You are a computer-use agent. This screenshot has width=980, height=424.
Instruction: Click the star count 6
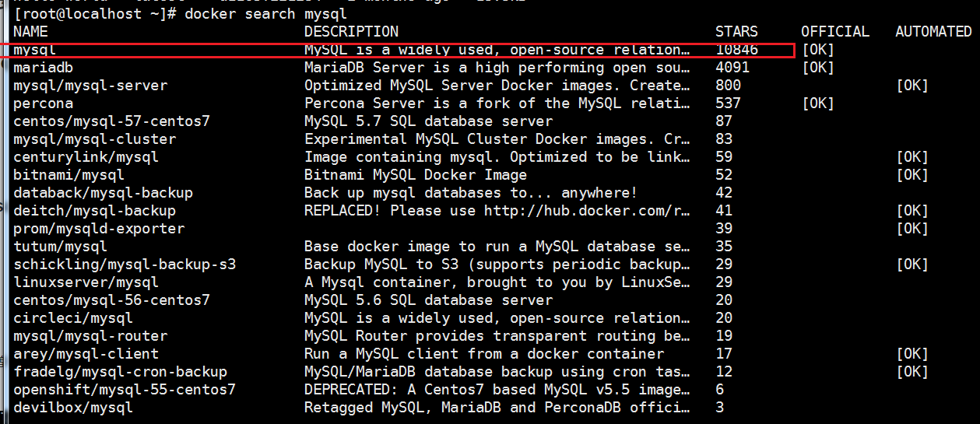[719, 390]
